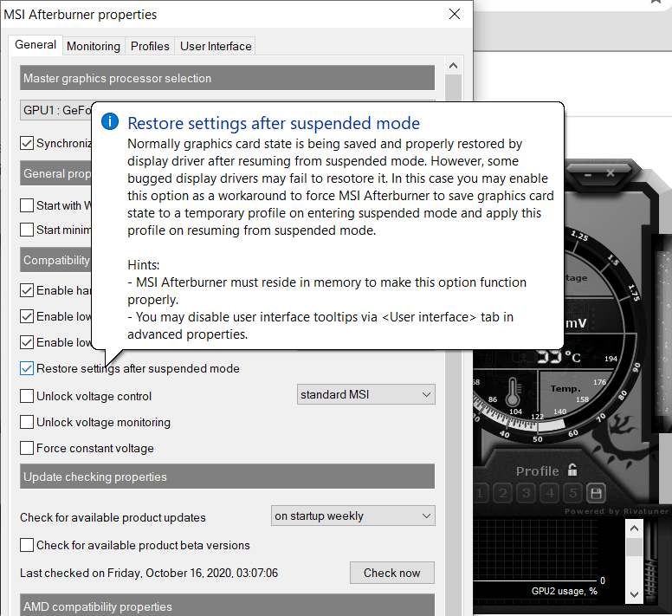Toggle Enable low-level hardware access checkbox
The width and height of the screenshot is (672, 616).
27,342
